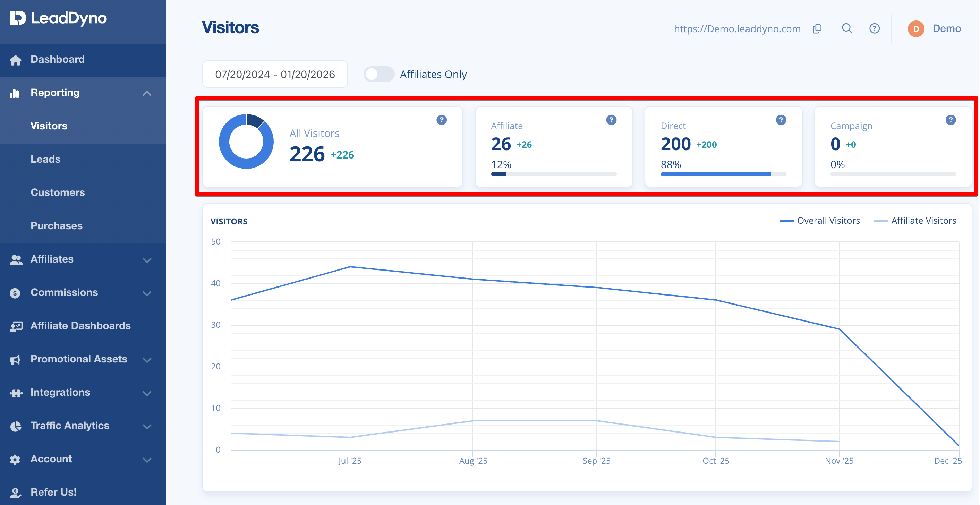Screen dimensions: 980x505
Task: Click the LeadDyno logo
Action: point(58,18)
